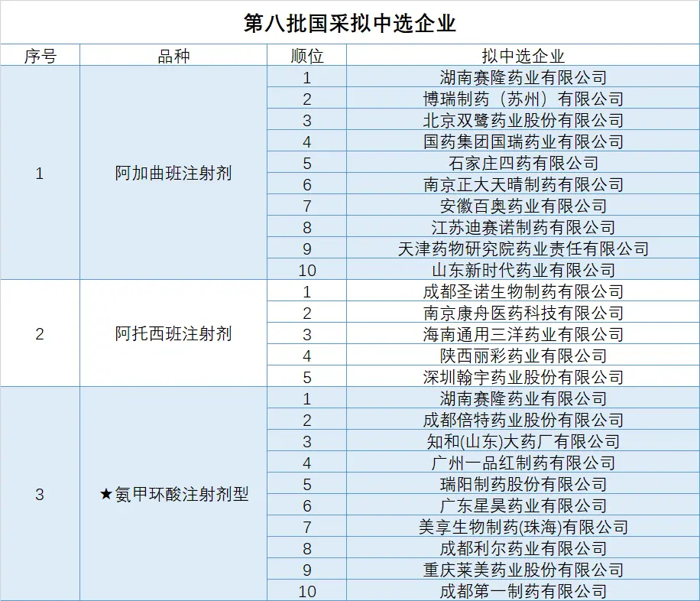
Task: Click the title 第八批国采拟中选企业
Action: pyautogui.click(x=349, y=23)
